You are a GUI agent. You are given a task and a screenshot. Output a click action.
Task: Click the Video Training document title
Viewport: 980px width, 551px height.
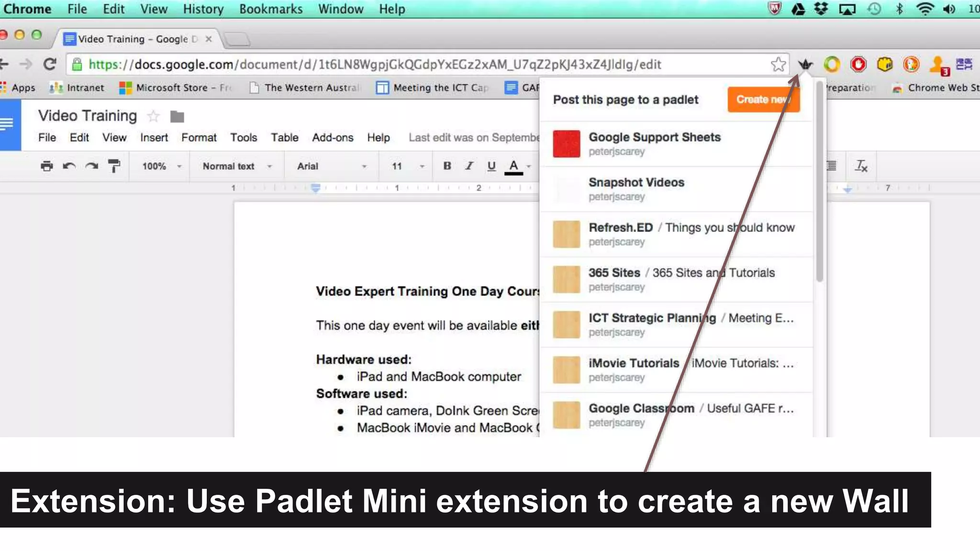pyautogui.click(x=88, y=116)
